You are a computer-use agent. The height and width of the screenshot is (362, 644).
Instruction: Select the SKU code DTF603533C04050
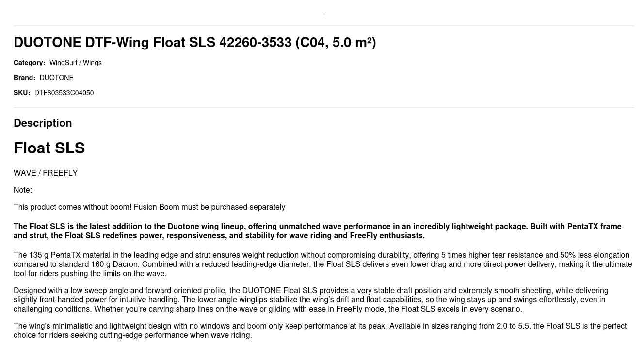pos(64,93)
